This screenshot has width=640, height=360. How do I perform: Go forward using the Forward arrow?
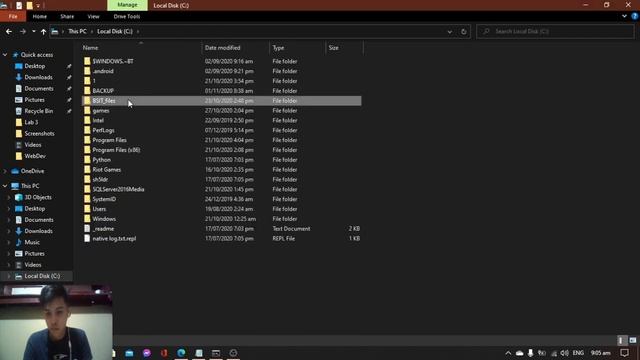click(x=23, y=31)
